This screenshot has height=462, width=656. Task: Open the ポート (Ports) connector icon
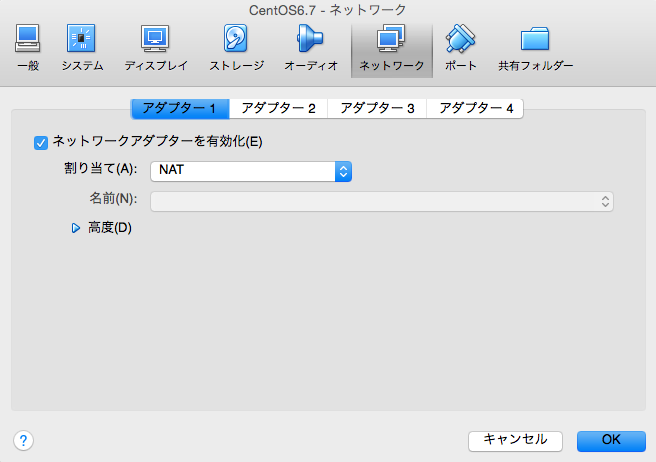pyautogui.click(x=460, y=38)
